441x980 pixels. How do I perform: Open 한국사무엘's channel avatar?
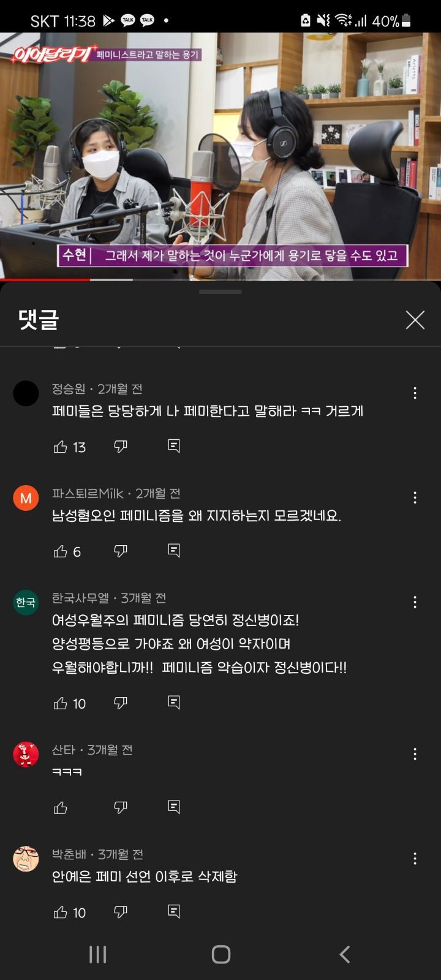click(x=26, y=602)
